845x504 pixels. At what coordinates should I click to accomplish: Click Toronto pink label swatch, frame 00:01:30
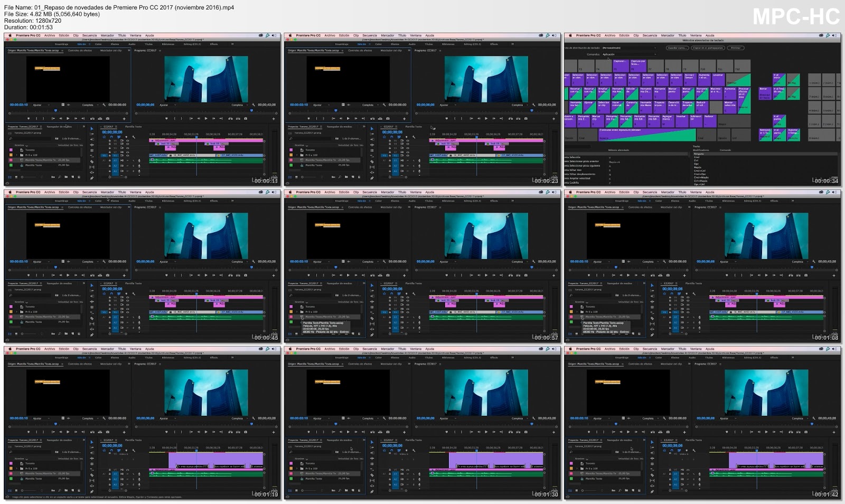pos(291,463)
